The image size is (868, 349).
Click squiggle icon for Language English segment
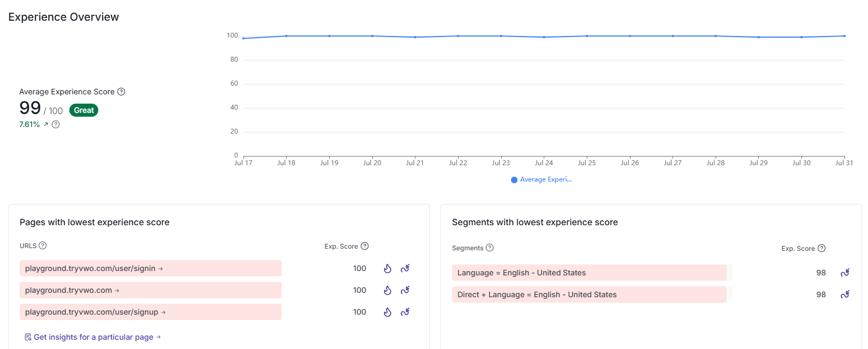pos(845,273)
